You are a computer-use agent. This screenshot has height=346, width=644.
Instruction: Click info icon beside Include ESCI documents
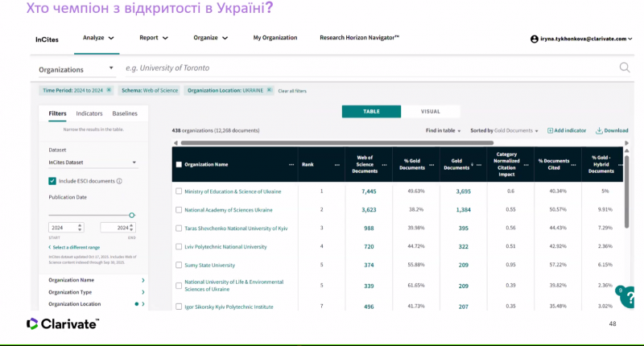click(119, 181)
